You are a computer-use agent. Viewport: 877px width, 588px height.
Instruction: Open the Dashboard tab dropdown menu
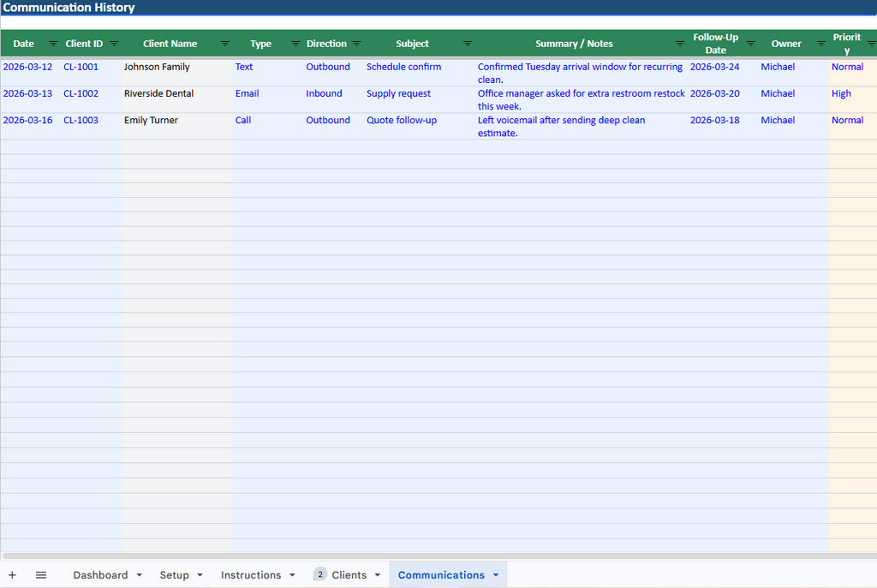pyautogui.click(x=140, y=574)
